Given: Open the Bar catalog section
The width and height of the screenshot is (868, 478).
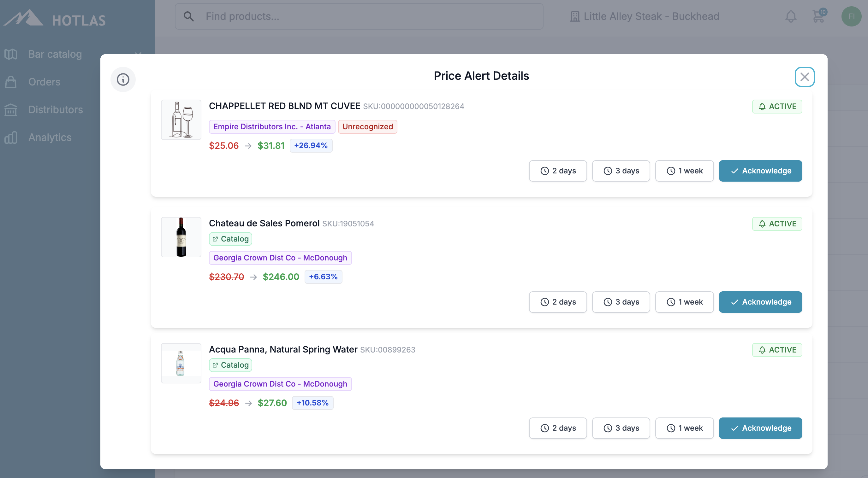Looking at the screenshot, I should pos(55,54).
